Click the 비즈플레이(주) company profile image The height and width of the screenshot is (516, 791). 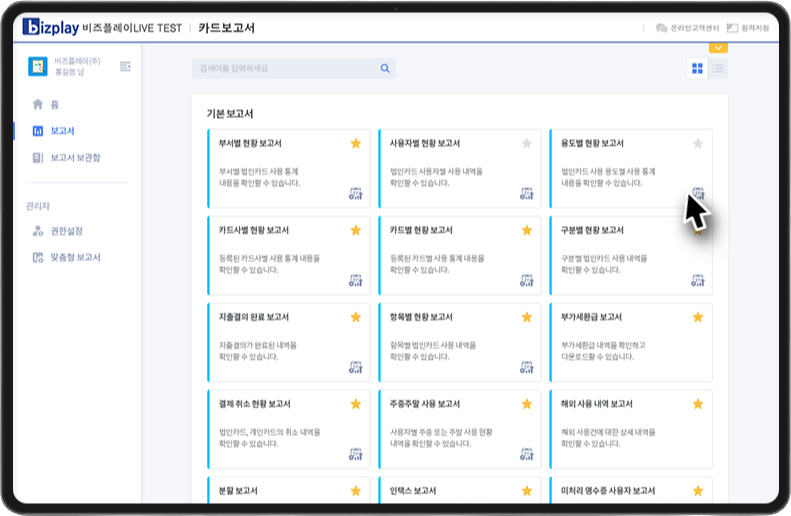tap(38, 67)
